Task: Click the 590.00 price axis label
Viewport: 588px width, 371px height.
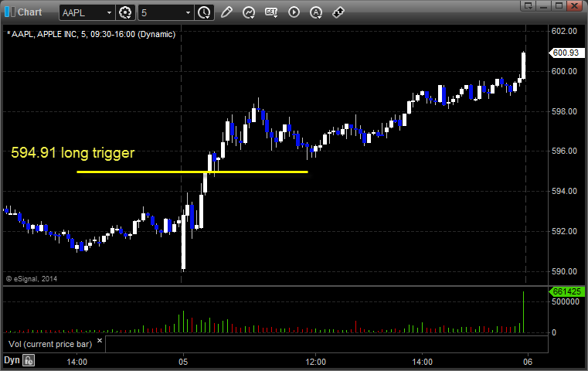Action: pyautogui.click(x=564, y=271)
